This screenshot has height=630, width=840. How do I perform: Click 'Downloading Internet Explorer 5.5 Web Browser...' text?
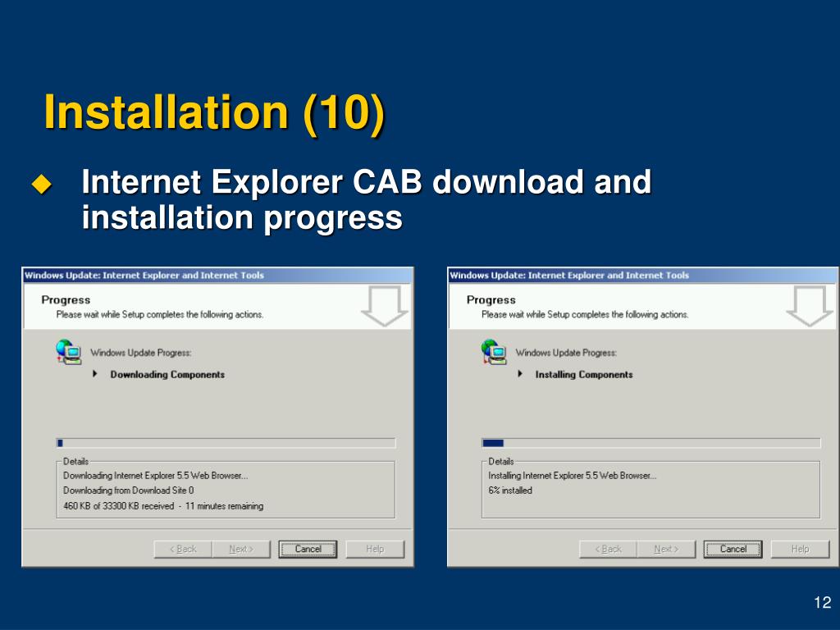coord(155,475)
